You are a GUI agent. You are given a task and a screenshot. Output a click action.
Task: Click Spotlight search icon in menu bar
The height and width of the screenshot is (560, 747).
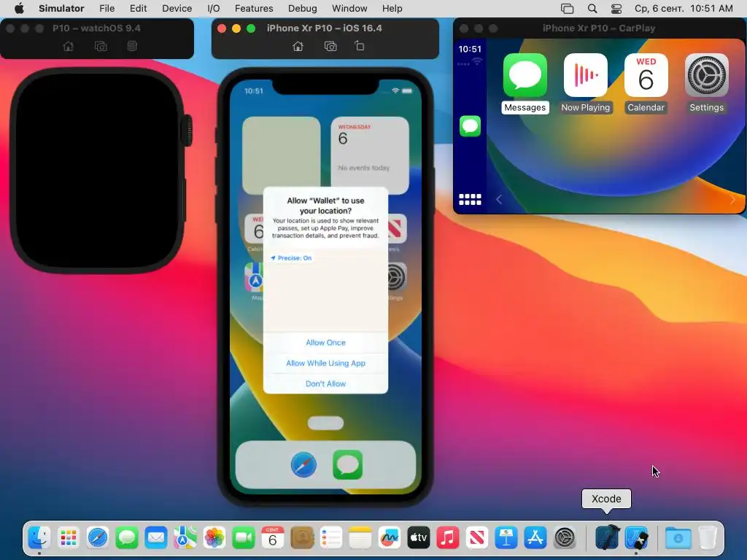[x=592, y=9]
